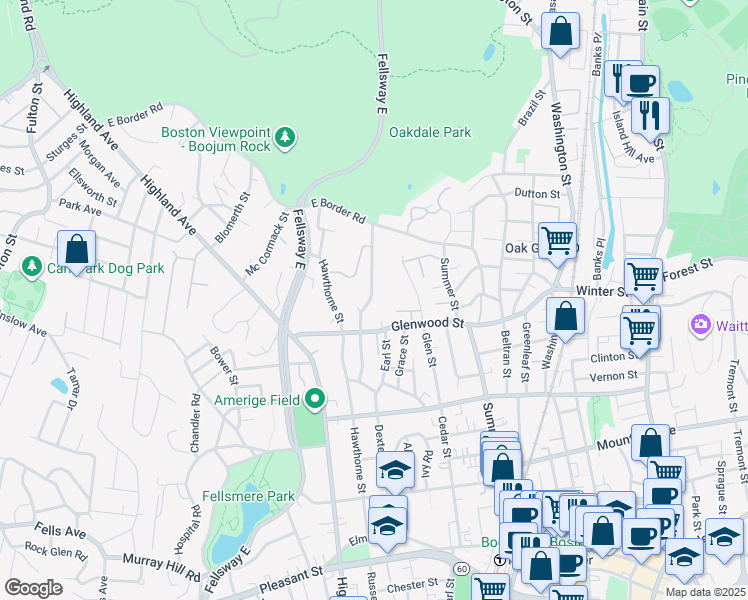
Task: Click the Beltran St label
Action: click(506, 354)
